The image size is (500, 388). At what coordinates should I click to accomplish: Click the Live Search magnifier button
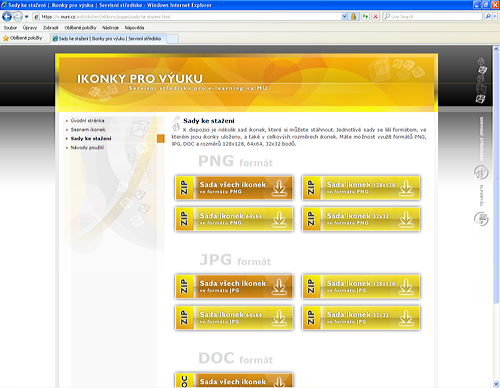[x=488, y=16]
